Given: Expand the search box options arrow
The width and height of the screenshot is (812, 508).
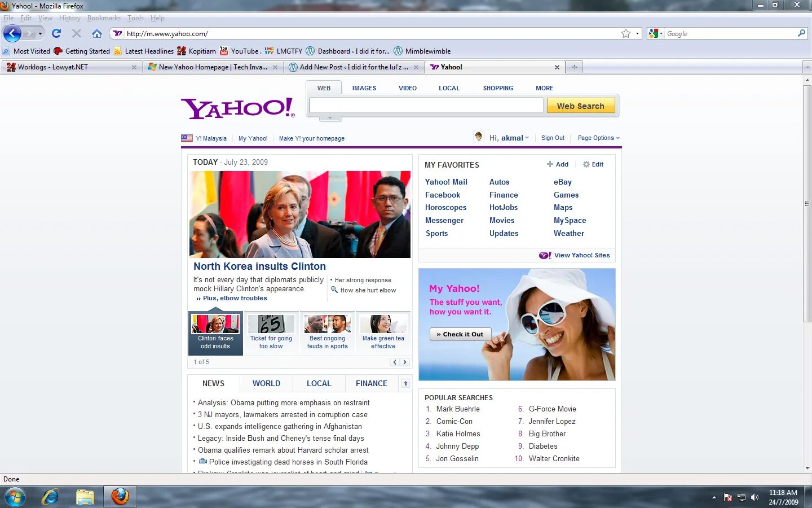Looking at the screenshot, I should pos(330,119).
